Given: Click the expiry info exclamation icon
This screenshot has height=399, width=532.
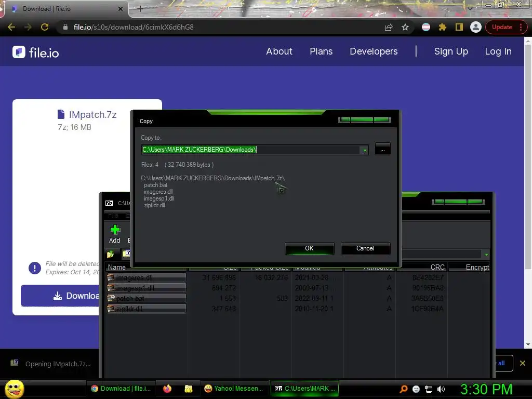Looking at the screenshot, I should click(x=35, y=268).
